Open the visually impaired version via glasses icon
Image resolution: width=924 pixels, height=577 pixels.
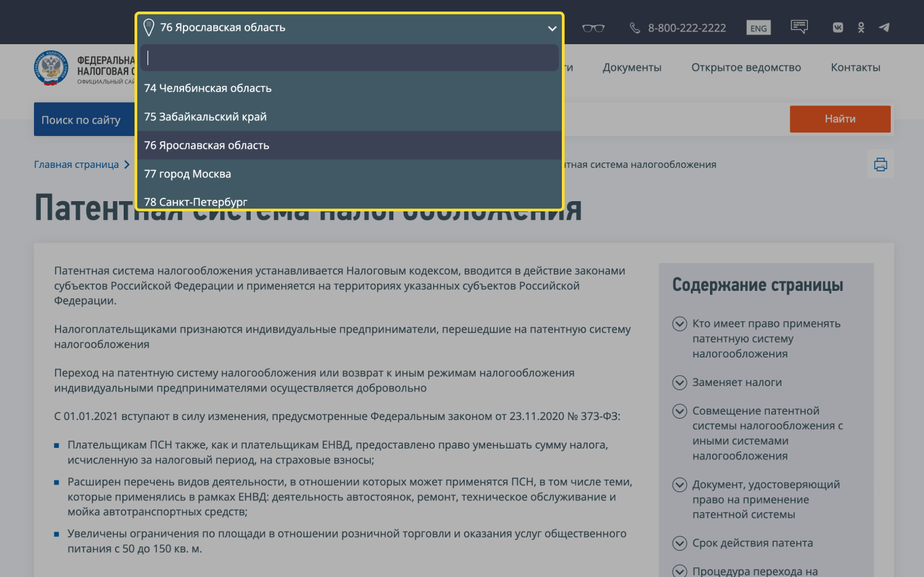point(592,27)
